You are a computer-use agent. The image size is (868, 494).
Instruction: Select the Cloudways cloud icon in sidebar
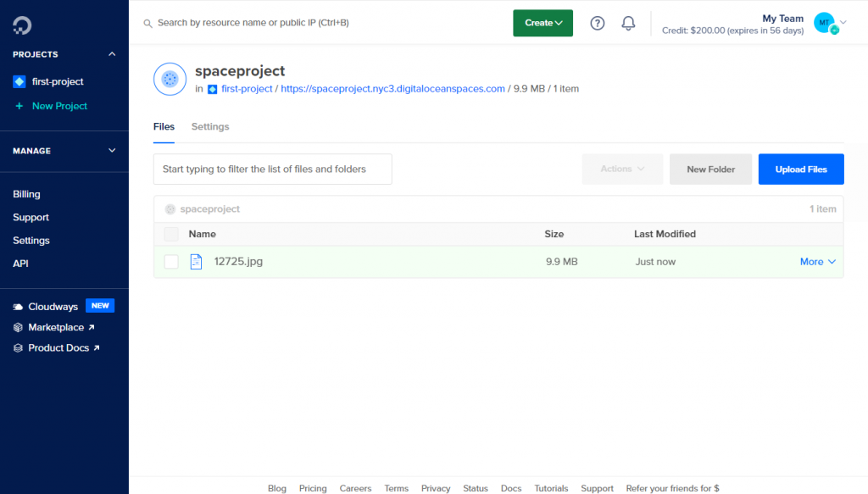tap(19, 306)
